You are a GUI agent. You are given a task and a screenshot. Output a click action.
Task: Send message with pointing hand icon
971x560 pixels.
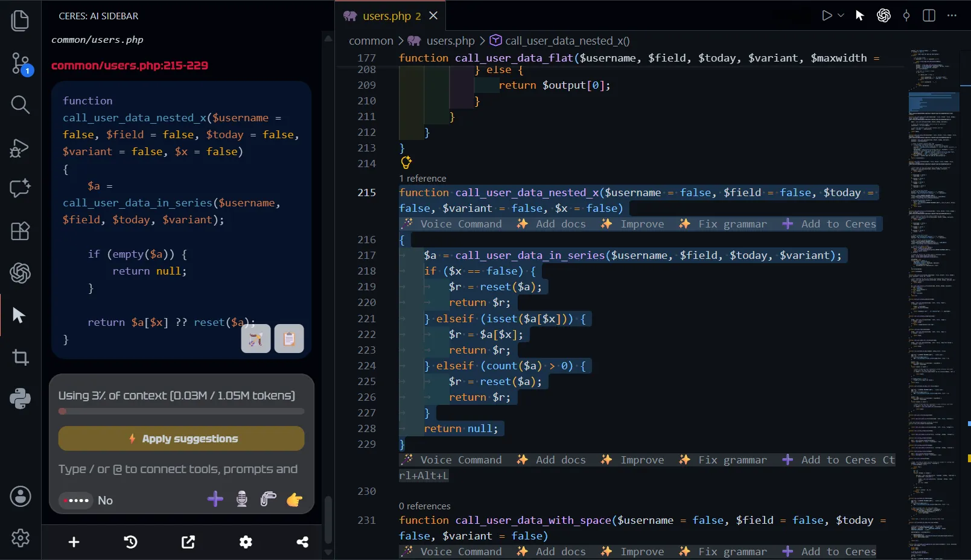[294, 500]
